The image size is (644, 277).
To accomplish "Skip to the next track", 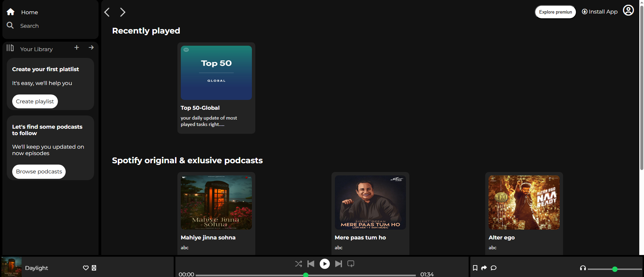I will pos(339,264).
